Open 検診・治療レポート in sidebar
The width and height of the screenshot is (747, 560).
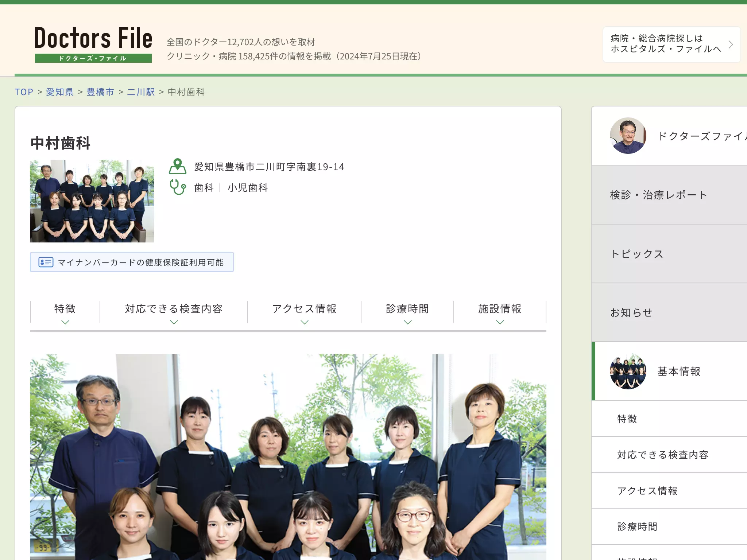click(669, 195)
